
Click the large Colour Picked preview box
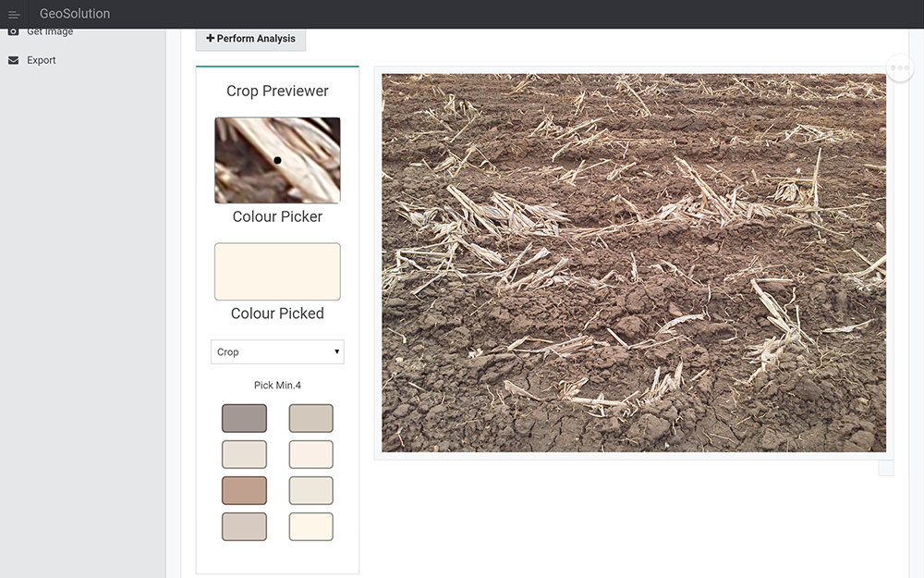coord(277,272)
